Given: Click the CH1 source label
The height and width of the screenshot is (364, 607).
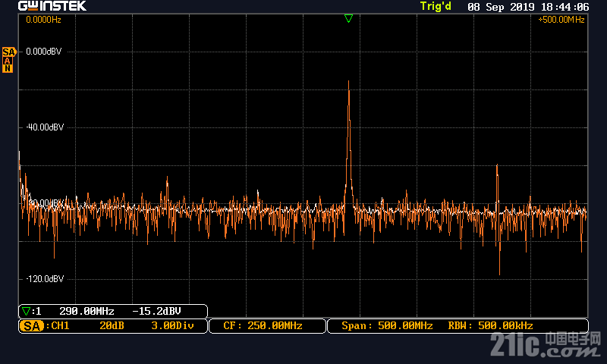Looking at the screenshot, I should pyautogui.click(x=60, y=326).
